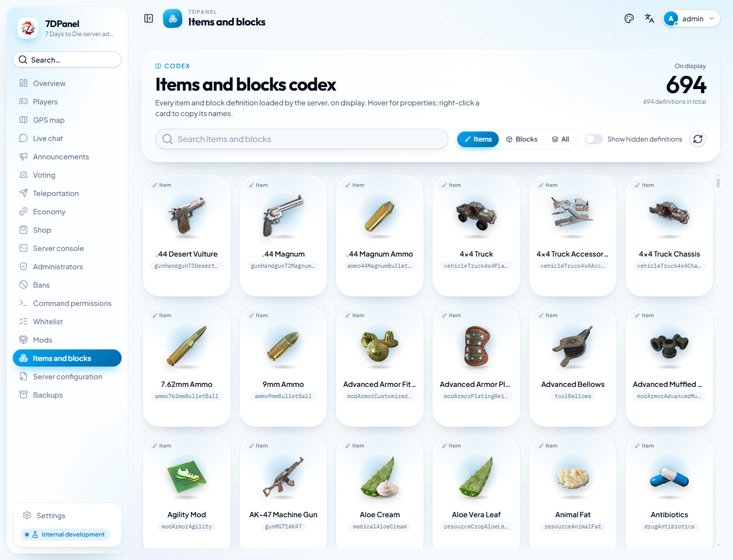Open Whitelist in the sidebar

point(67,321)
